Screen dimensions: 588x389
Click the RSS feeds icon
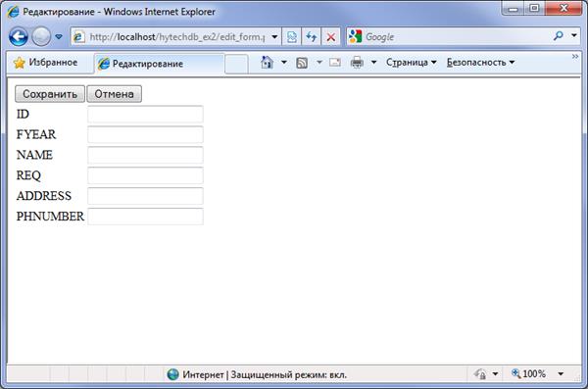(302, 63)
